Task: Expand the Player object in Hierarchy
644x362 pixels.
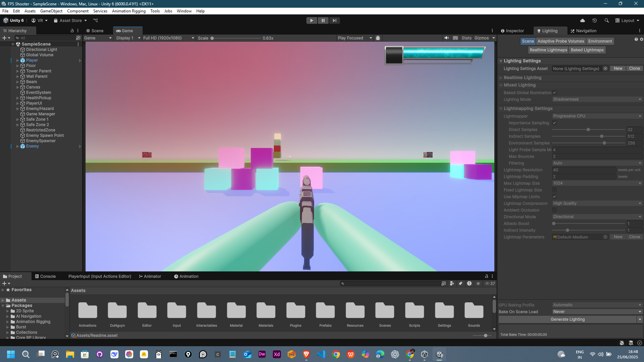Action: [x=17, y=60]
